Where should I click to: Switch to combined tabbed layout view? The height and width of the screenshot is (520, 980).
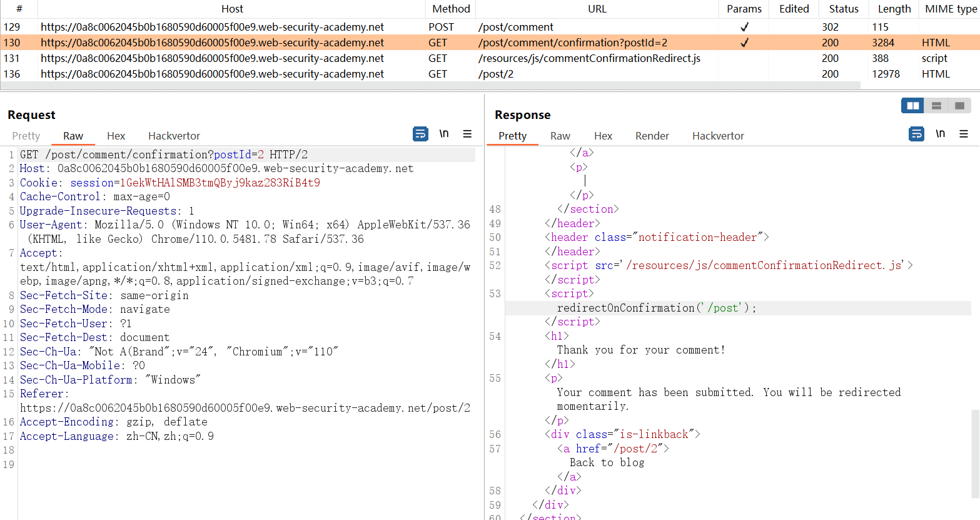(959, 106)
